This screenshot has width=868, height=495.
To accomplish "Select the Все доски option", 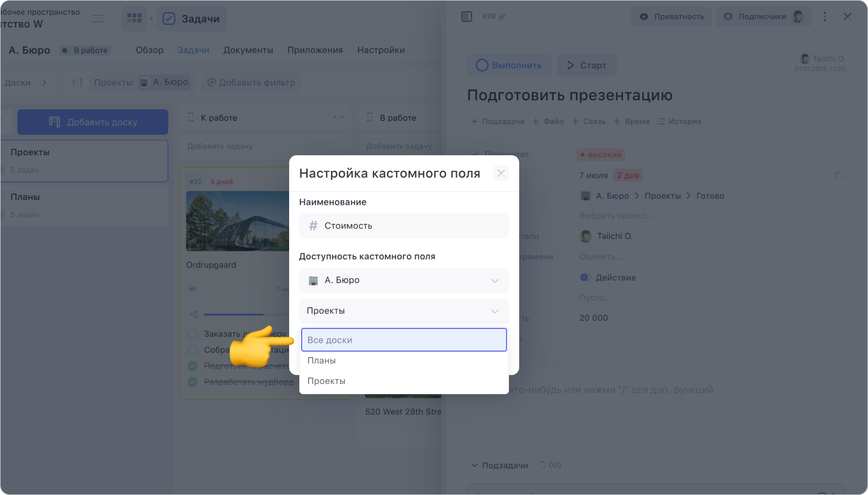I will [x=404, y=340].
